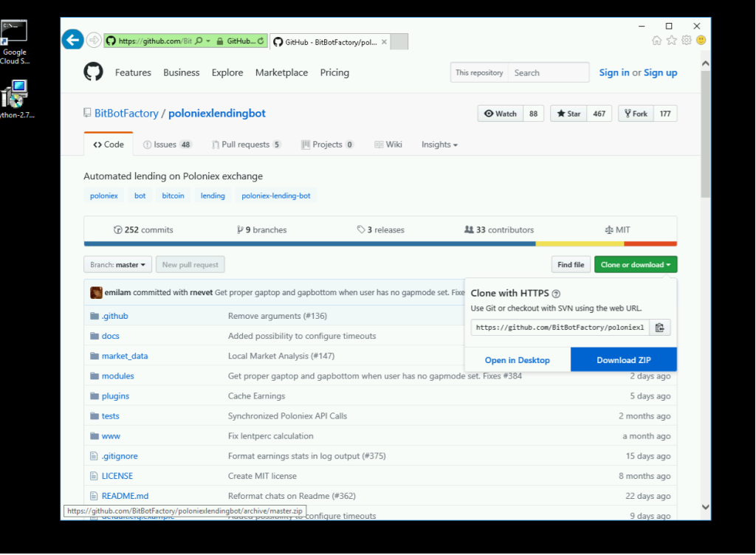Open Business in the top navigation
Image resolution: width=756 pixels, height=555 pixels.
(182, 73)
